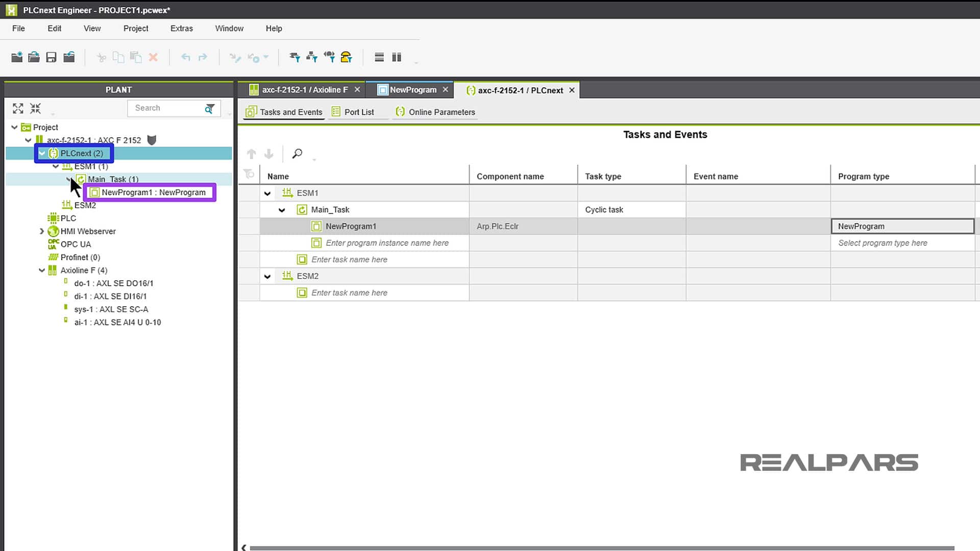This screenshot has width=980, height=551.
Task: Click the move-down arrow in Tasks and Events
Action: 268,154
